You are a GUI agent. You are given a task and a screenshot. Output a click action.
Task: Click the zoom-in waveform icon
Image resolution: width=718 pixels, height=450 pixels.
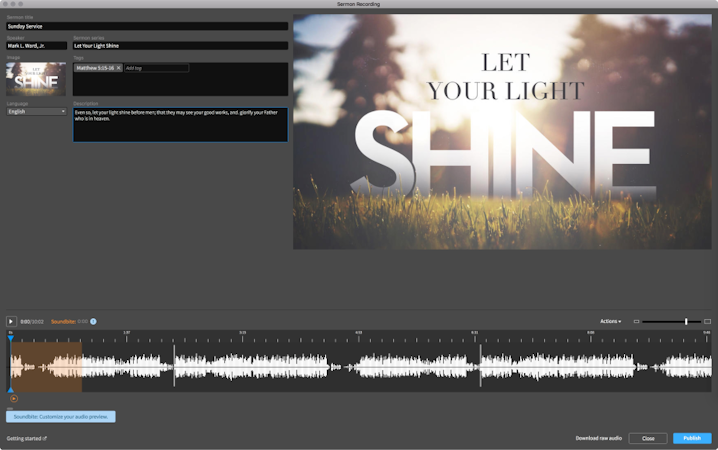click(x=707, y=321)
